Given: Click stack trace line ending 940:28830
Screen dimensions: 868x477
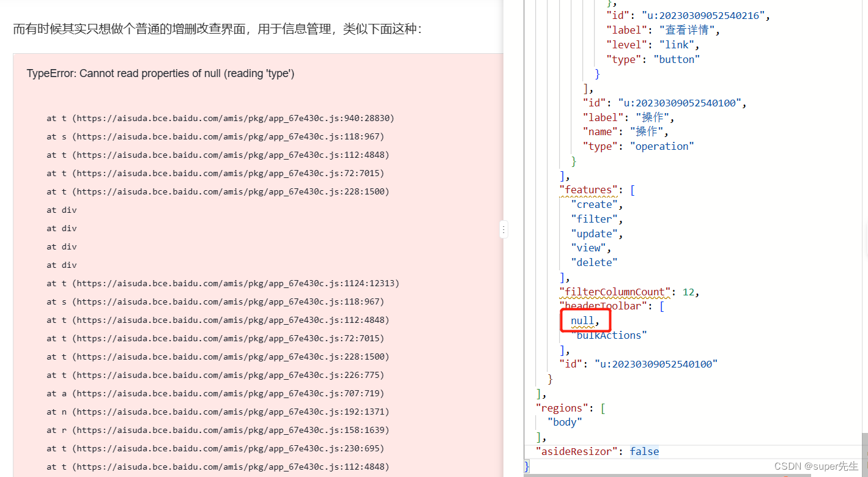Looking at the screenshot, I should 220,118.
